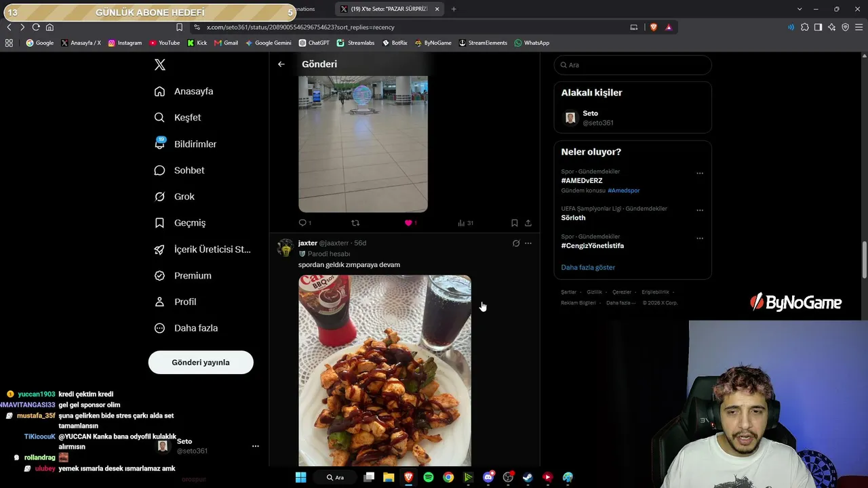Viewport: 868px width, 488px height.
Task: Open the Sörloth trending topic
Action: click(573, 218)
